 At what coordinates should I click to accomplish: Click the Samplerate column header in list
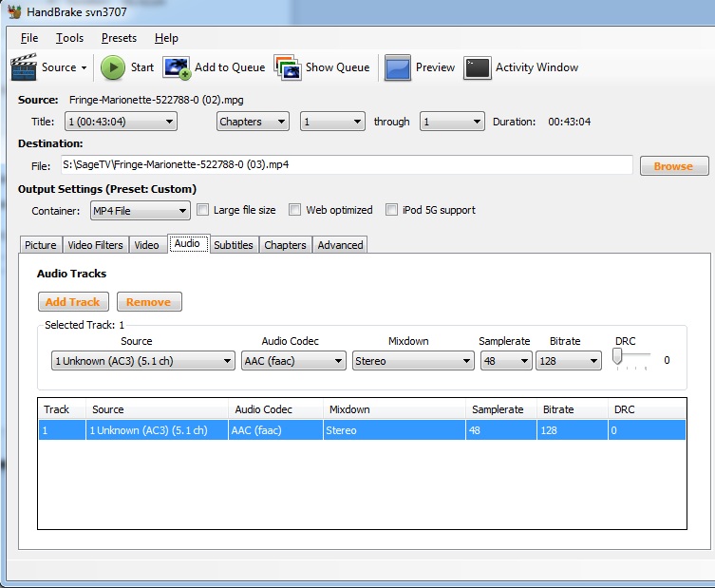pos(501,409)
